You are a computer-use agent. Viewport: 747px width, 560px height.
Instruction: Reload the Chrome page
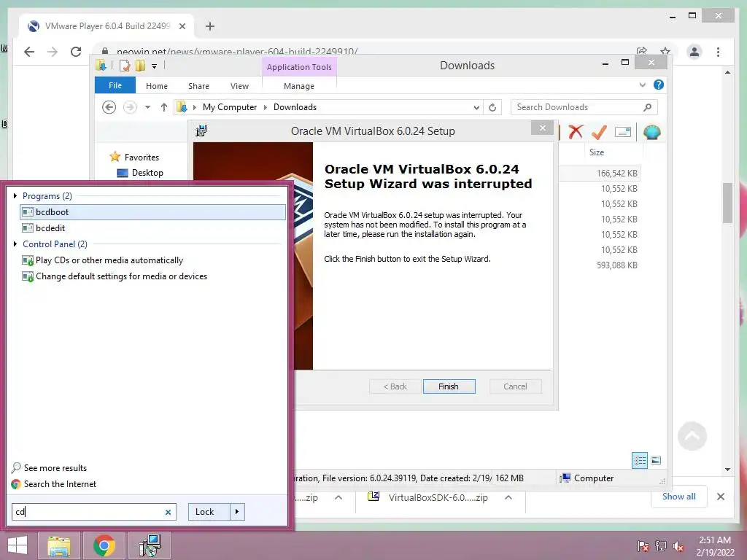click(76, 52)
